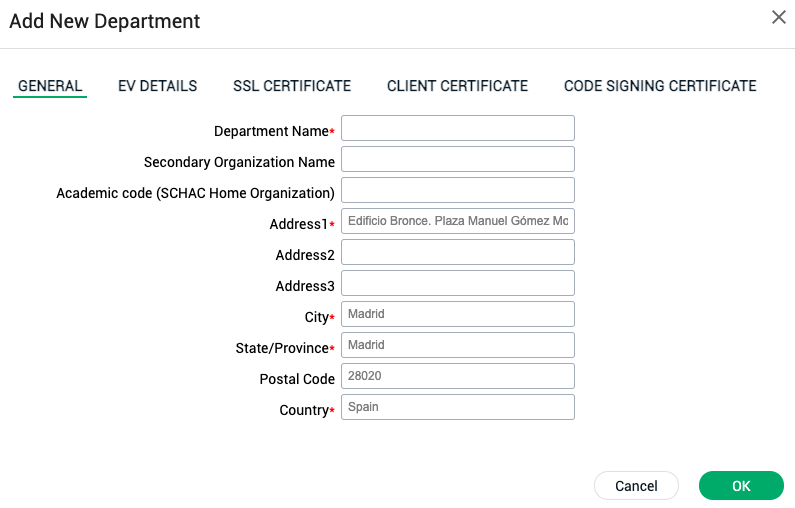Viewport: 795px width, 508px height.
Task: Close the Add New Department dialog
Action: [778, 17]
